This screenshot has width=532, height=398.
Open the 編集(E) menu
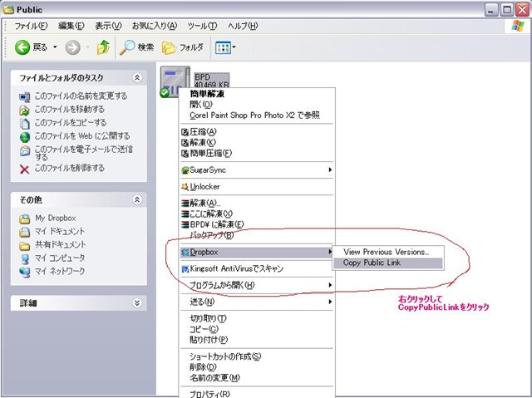[71, 26]
